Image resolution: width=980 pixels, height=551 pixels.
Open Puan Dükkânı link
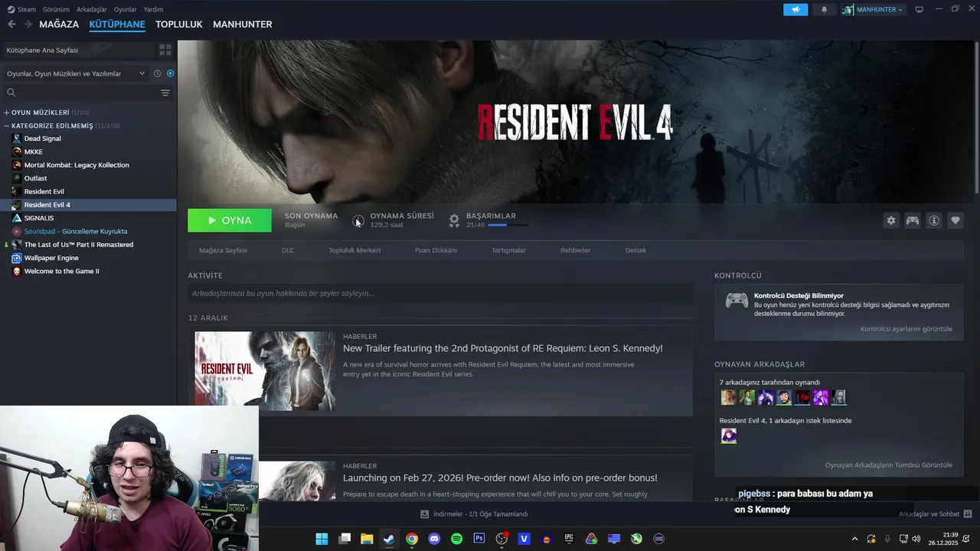pos(436,250)
